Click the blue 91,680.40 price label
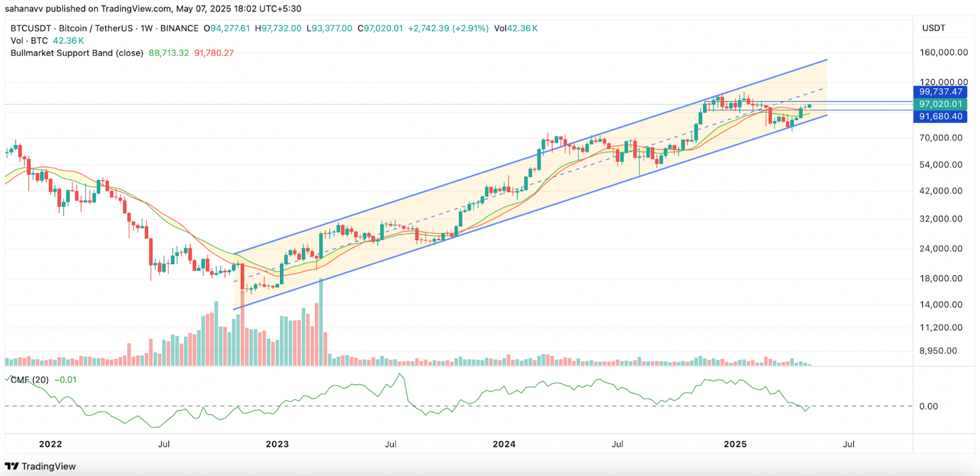 [940, 116]
